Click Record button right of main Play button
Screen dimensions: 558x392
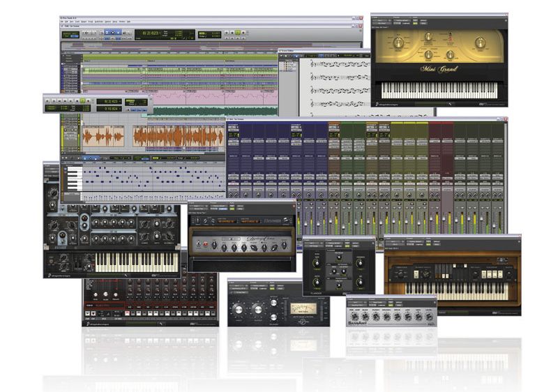point(243,33)
